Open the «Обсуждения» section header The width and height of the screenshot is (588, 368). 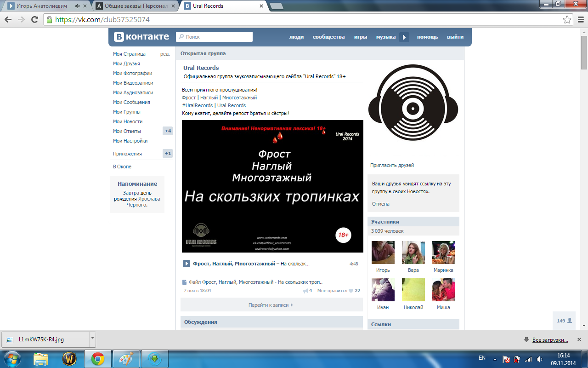coord(271,322)
